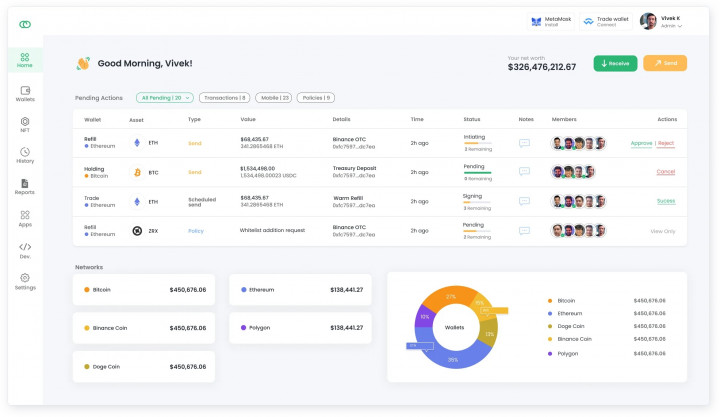Select the Polygon network card
This screenshot has width=720, height=417.
pyautogui.click(x=299, y=328)
